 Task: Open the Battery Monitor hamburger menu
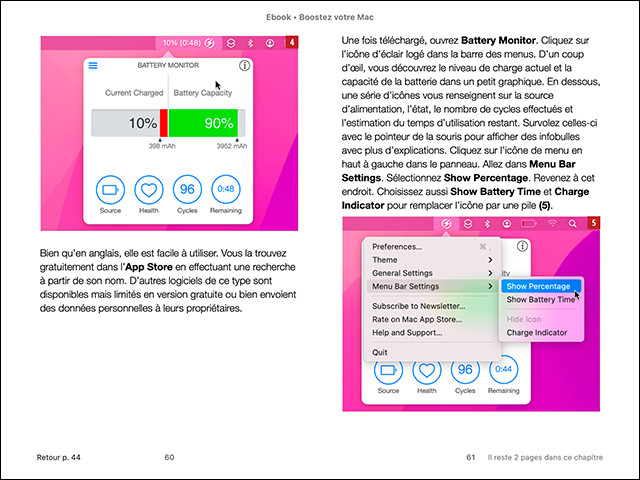click(93, 65)
